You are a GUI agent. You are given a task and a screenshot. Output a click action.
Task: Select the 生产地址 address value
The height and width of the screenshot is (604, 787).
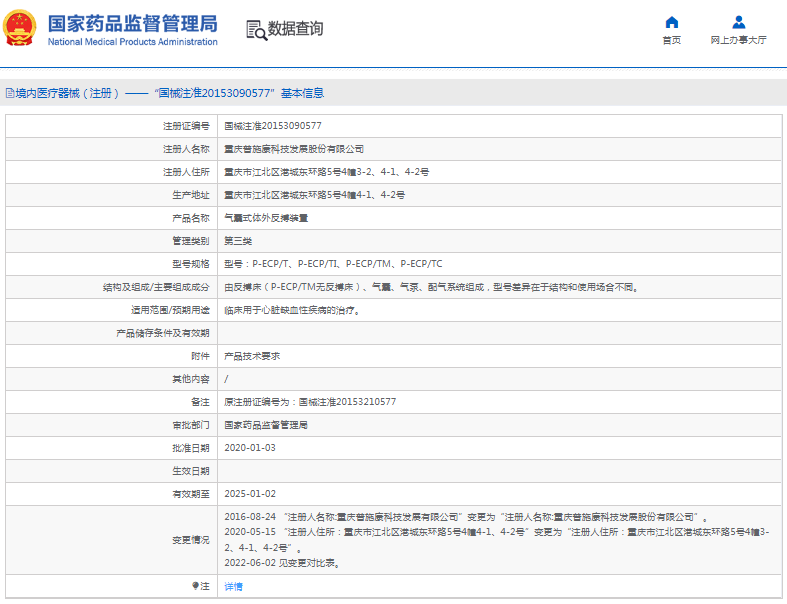[x=314, y=195]
